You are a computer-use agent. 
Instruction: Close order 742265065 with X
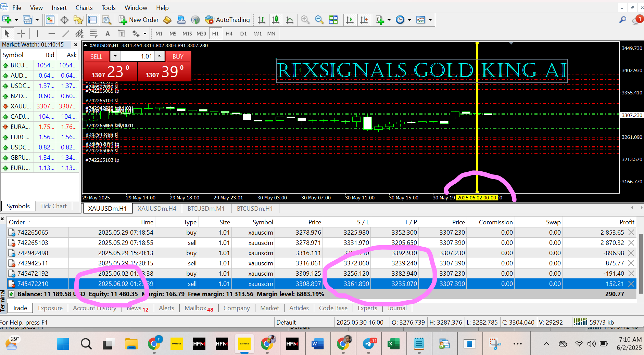[631, 232]
